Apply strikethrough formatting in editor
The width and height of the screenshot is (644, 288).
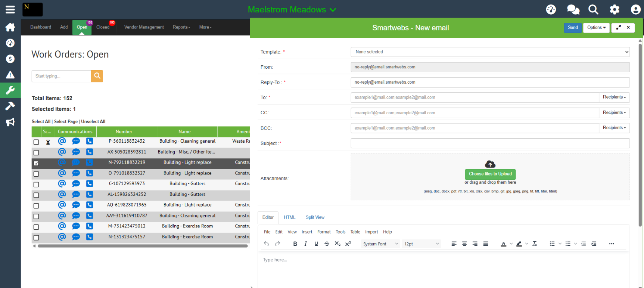click(x=327, y=244)
